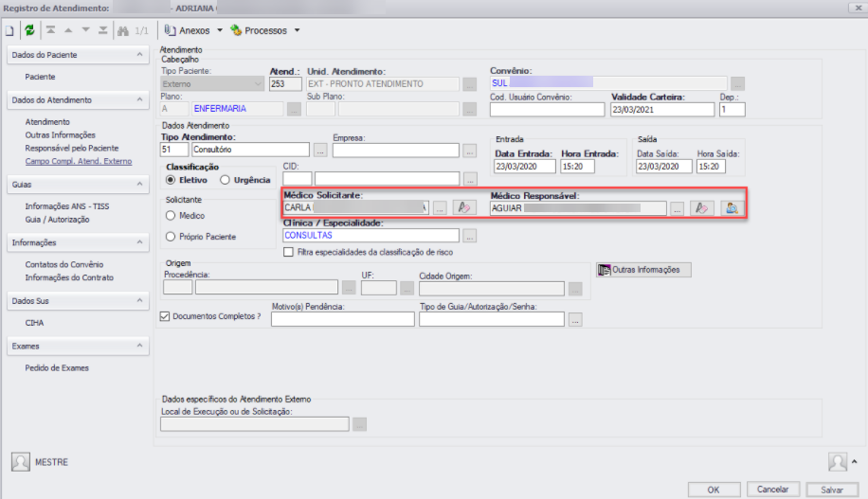Go to last record arrow
The height and width of the screenshot is (499, 868).
(103, 30)
